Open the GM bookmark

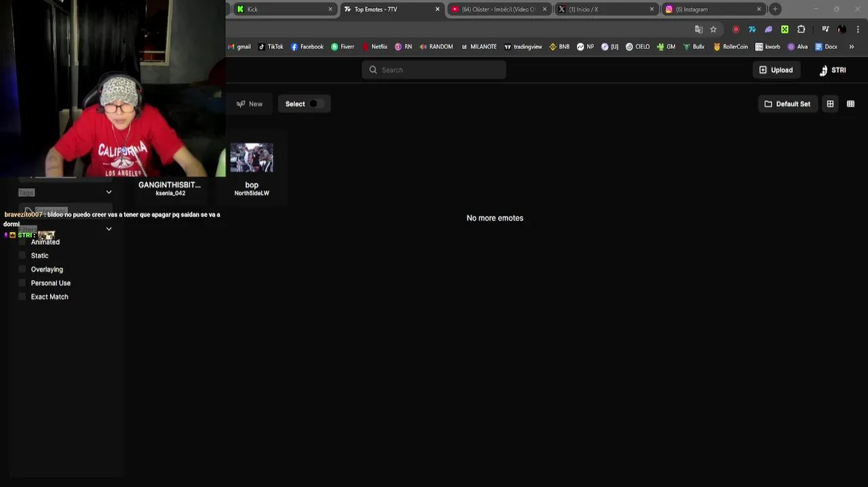point(666,47)
